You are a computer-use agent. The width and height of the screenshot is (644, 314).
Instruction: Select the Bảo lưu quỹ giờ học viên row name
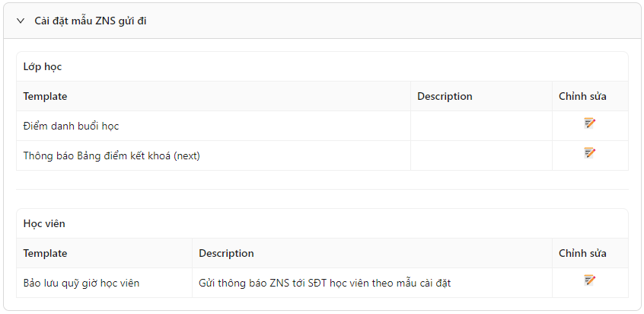point(81,284)
